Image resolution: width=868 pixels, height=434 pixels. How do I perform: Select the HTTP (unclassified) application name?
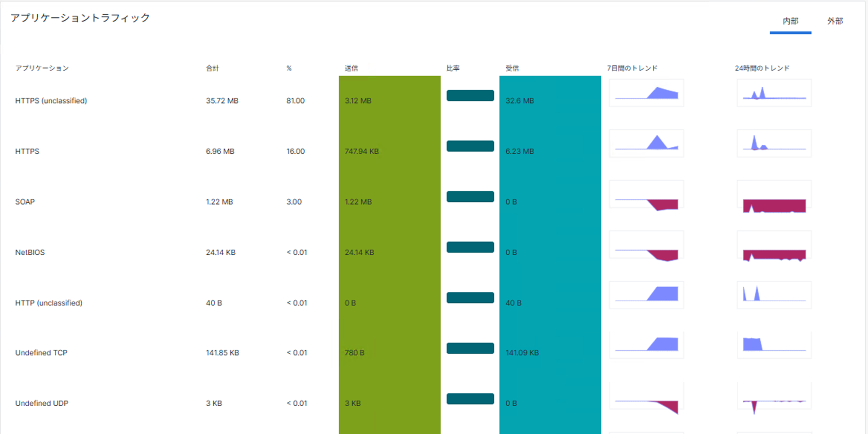point(49,303)
